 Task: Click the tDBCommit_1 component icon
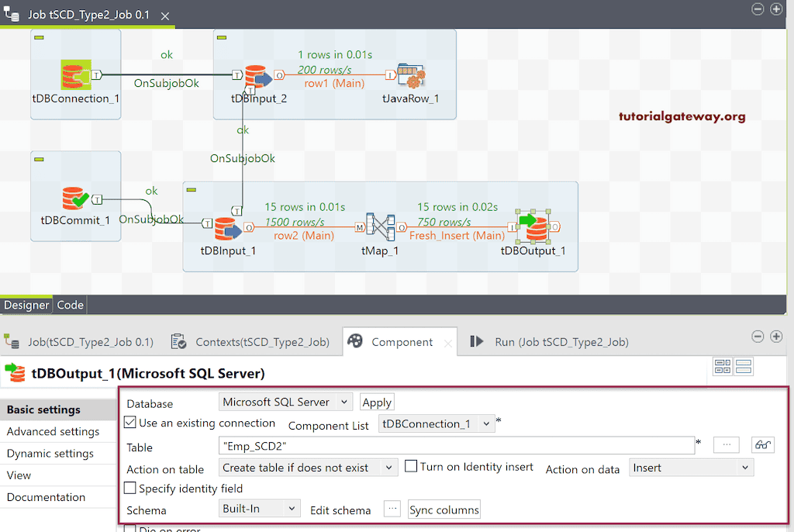coord(74,198)
